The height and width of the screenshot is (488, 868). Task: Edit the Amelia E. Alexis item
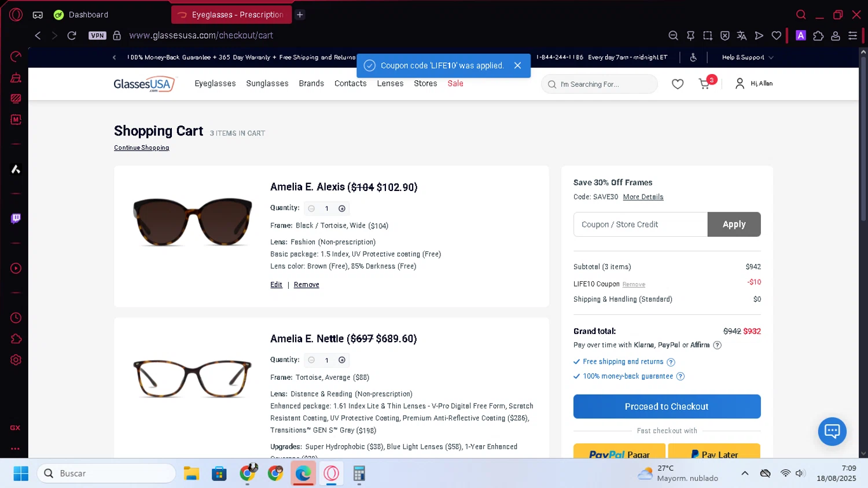pos(276,285)
